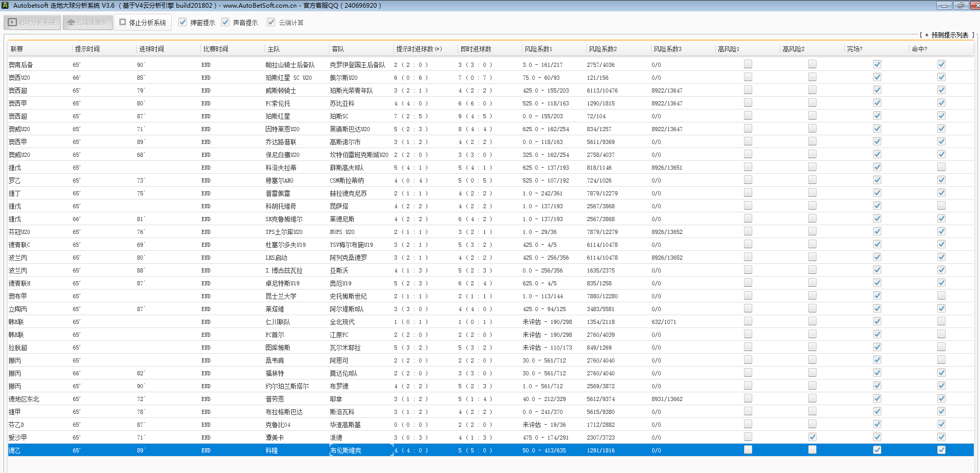This screenshot has height=473, width=980.
Task: Check 高风险1 in the 澳南后备 row
Action: pos(748,64)
